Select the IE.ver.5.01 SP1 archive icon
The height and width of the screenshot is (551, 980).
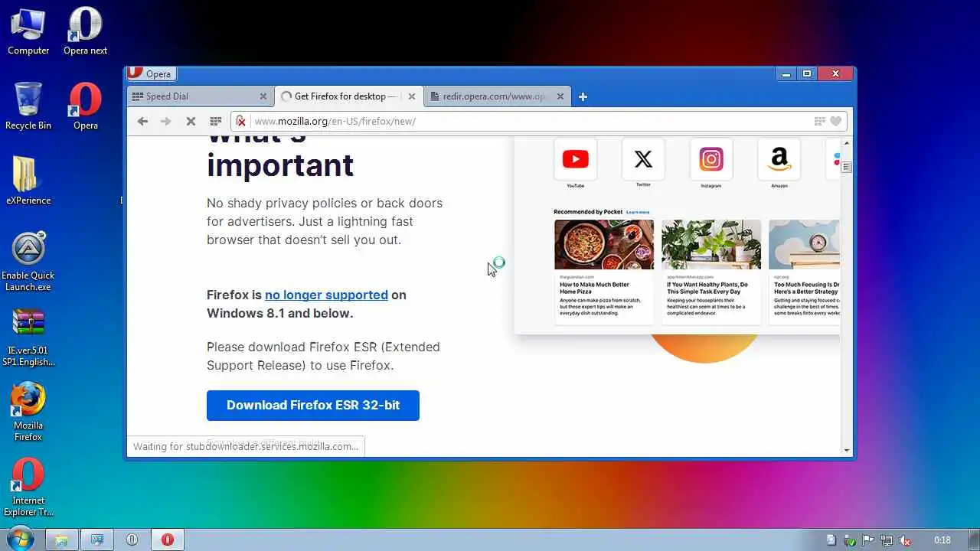pos(28,337)
